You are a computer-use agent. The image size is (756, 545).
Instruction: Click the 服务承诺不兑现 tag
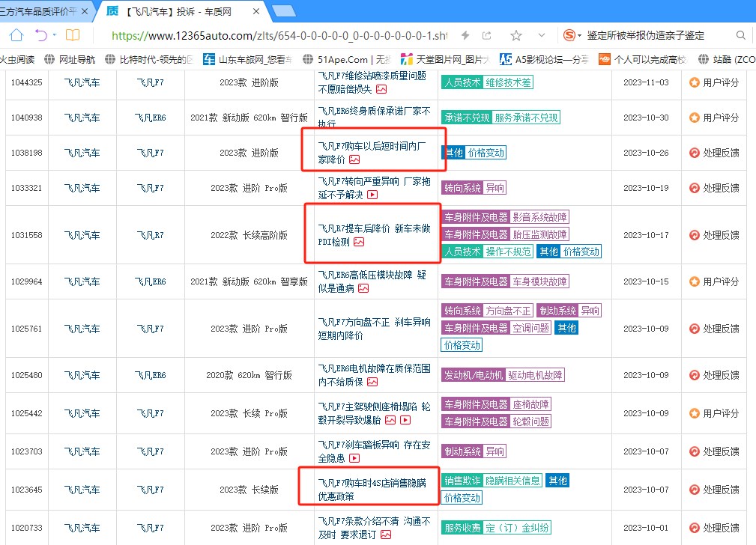(526, 118)
